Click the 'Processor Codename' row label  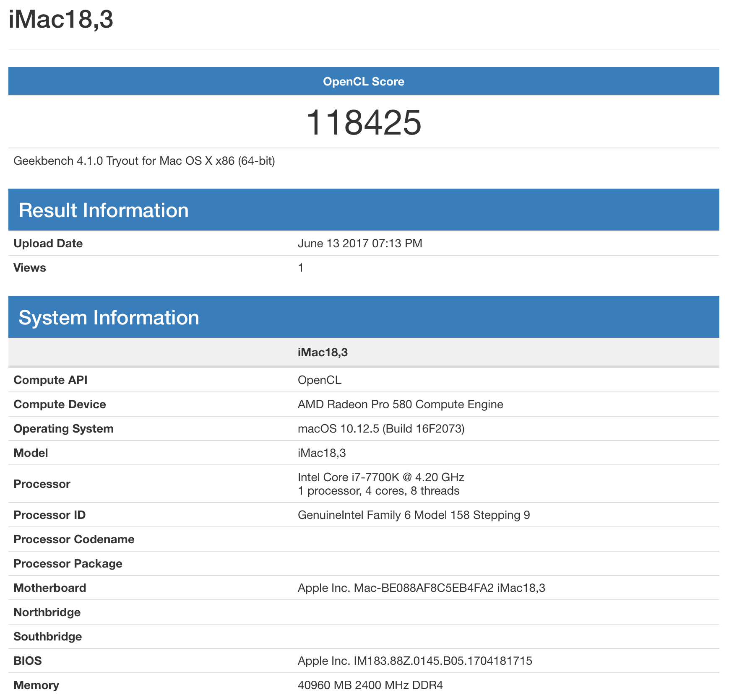(x=74, y=539)
